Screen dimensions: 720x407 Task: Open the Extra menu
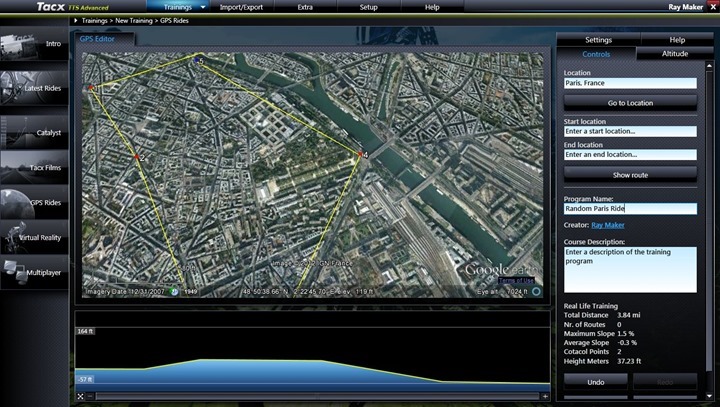point(305,7)
